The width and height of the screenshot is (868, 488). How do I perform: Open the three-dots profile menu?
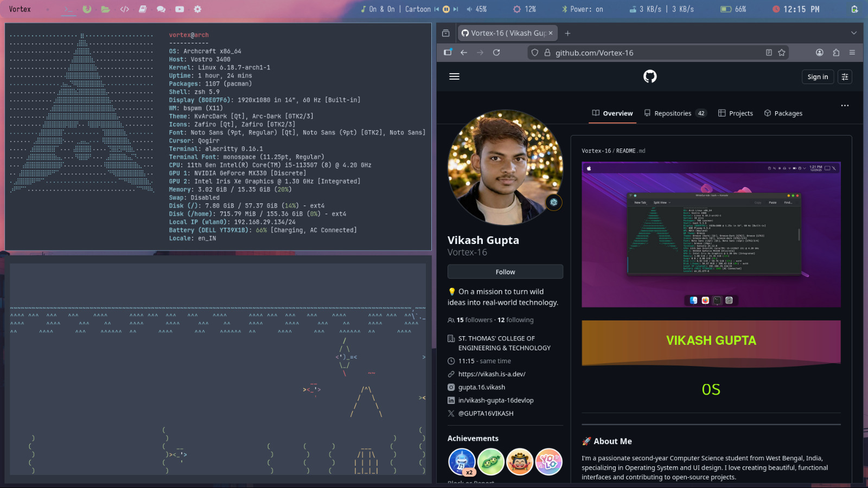click(x=845, y=106)
